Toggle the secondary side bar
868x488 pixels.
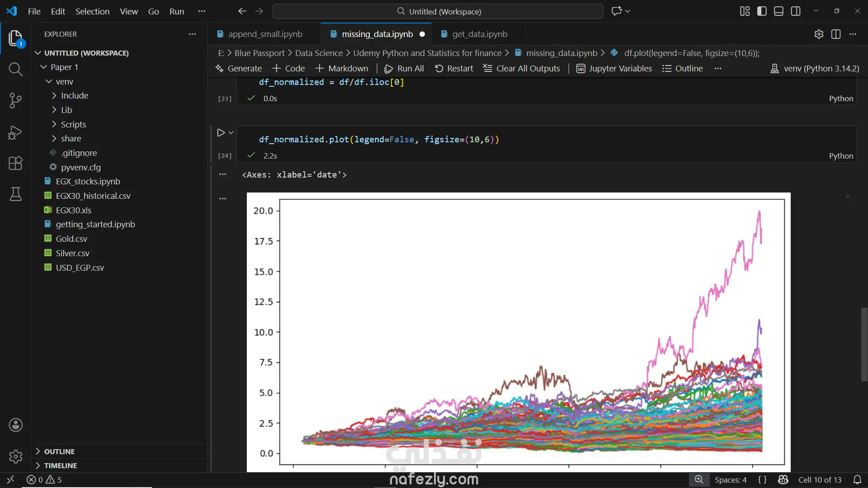click(x=796, y=11)
